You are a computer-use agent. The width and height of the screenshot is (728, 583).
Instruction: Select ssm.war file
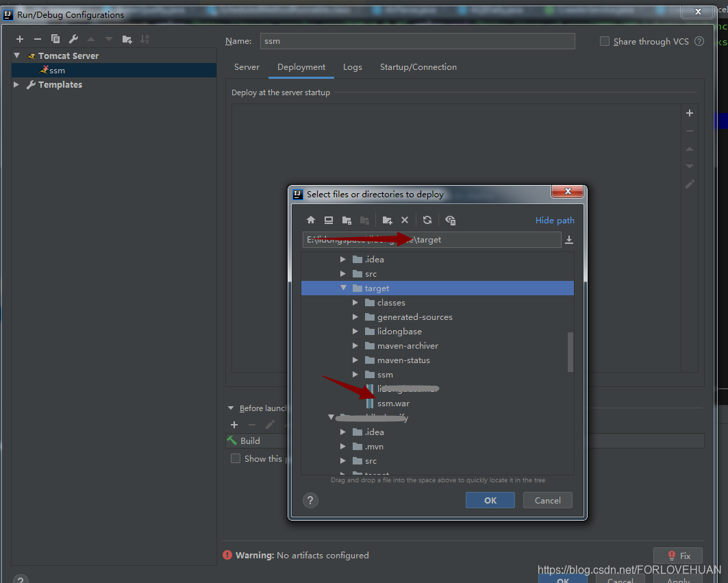point(393,404)
